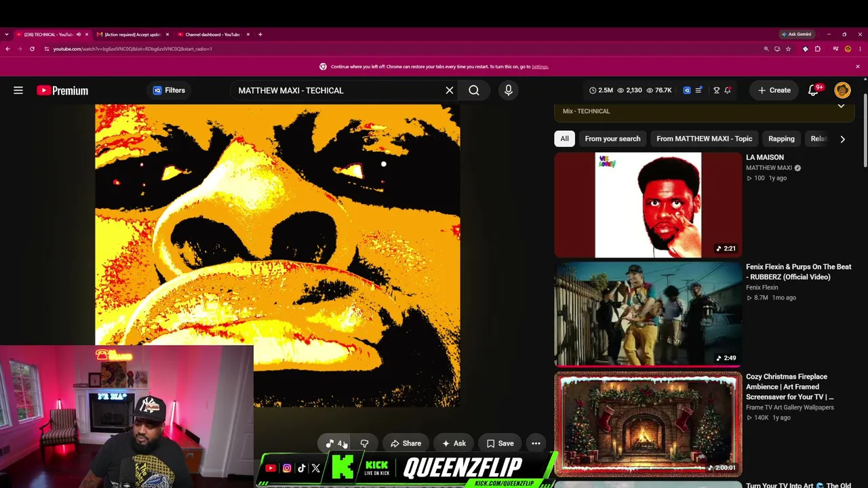Open more actions three-dot menu under video
868x488 pixels.
(536, 443)
